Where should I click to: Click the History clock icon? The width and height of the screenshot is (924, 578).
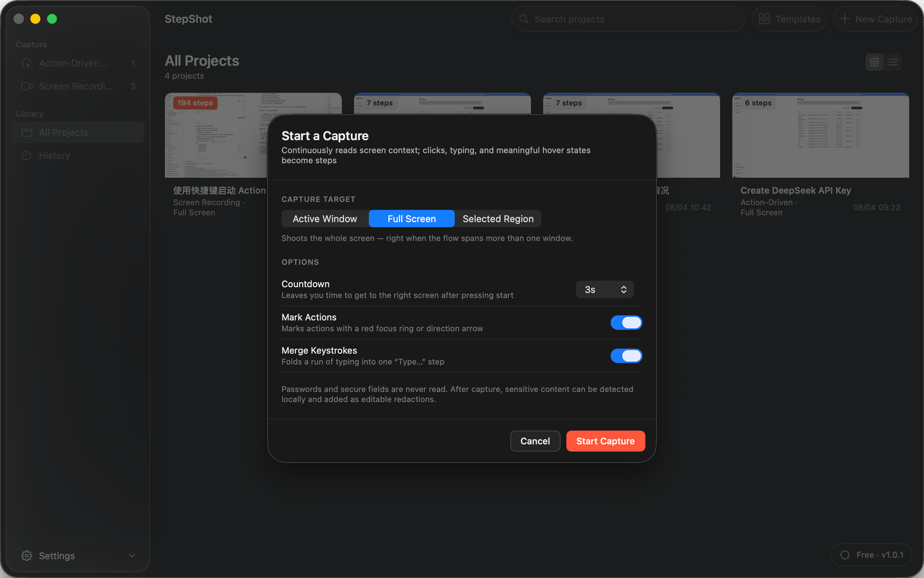coord(27,156)
